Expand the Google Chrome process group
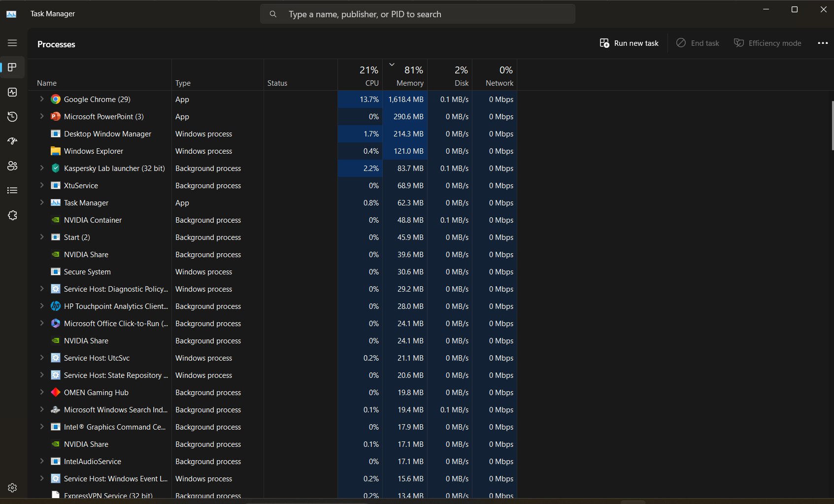The width and height of the screenshot is (834, 504). click(x=42, y=99)
